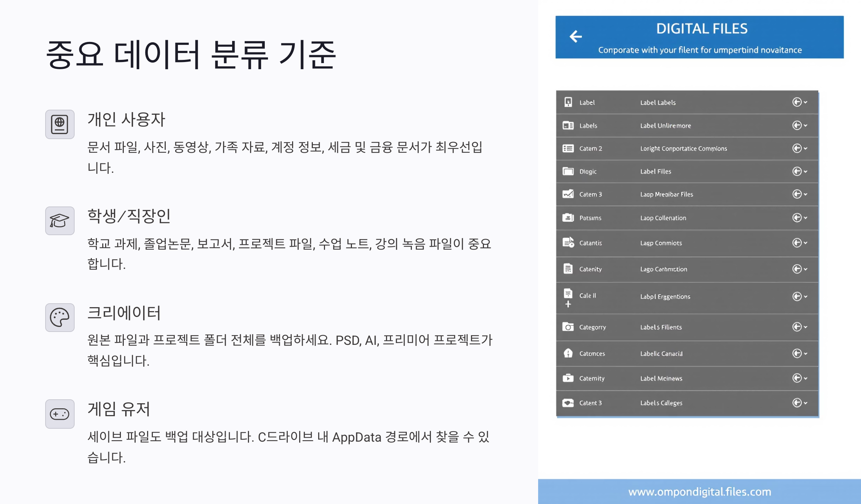This screenshot has width=861, height=504.
Task: Open the Label Mcinews entry
Action: pyautogui.click(x=661, y=379)
